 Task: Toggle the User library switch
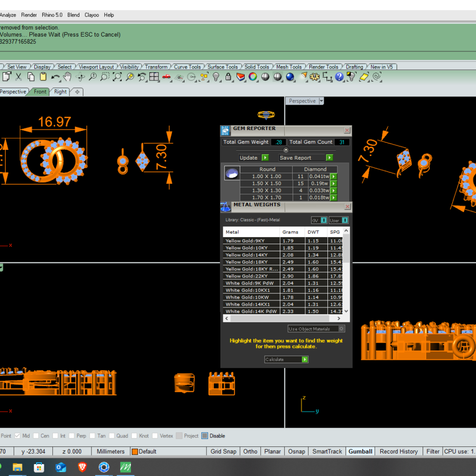click(x=345, y=220)
